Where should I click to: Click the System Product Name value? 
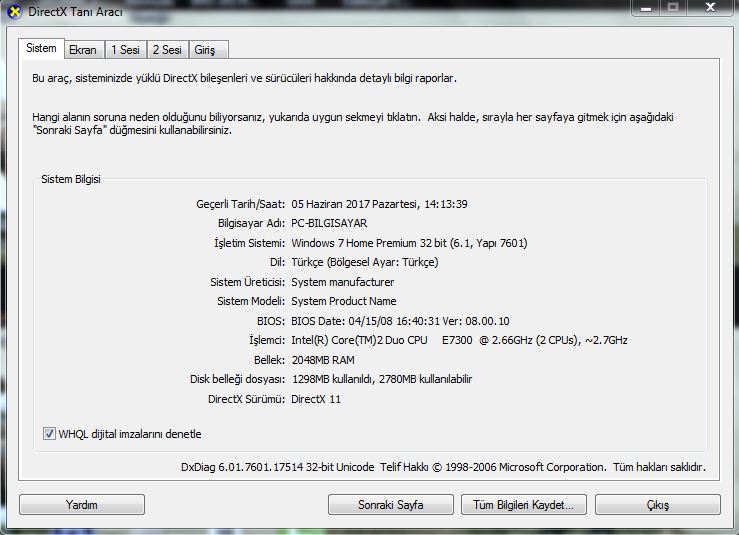pyautogui.click(x=344, y=301)
